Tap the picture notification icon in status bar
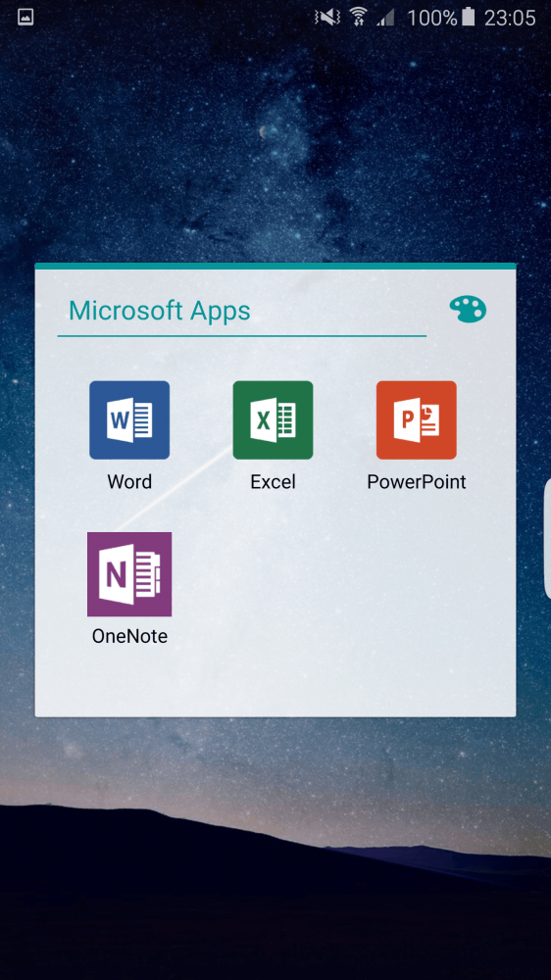 [x=25, y=17]
